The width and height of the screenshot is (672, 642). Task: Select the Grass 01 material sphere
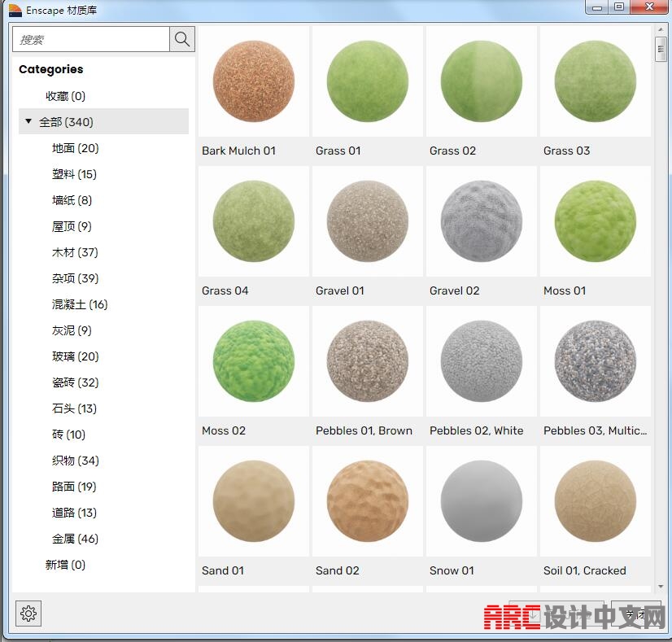368,81
